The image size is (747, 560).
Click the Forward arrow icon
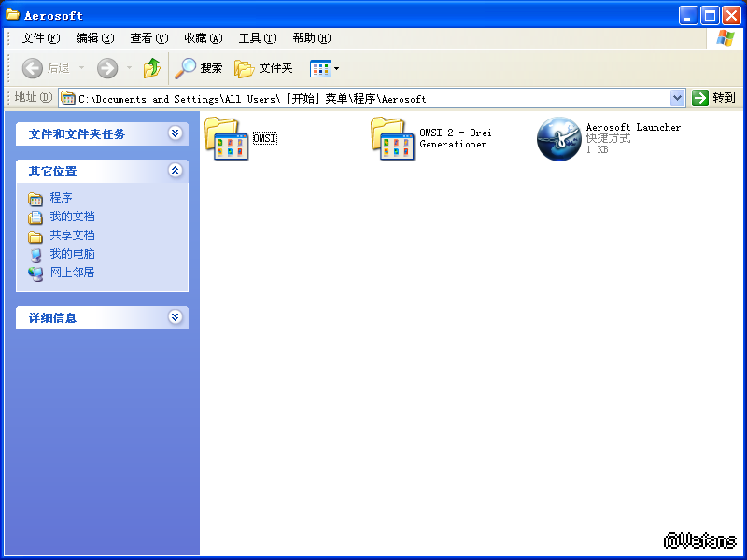[x=107, y=68]
